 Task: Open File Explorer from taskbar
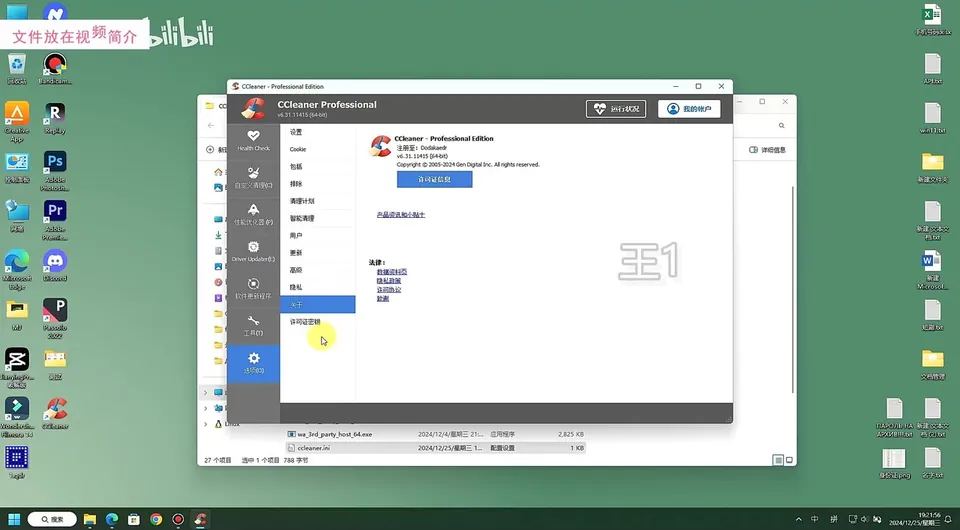(x=90, y=520)
